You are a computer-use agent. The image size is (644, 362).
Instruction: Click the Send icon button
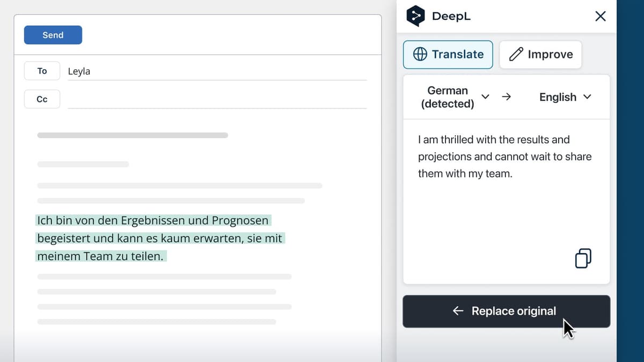53,35
